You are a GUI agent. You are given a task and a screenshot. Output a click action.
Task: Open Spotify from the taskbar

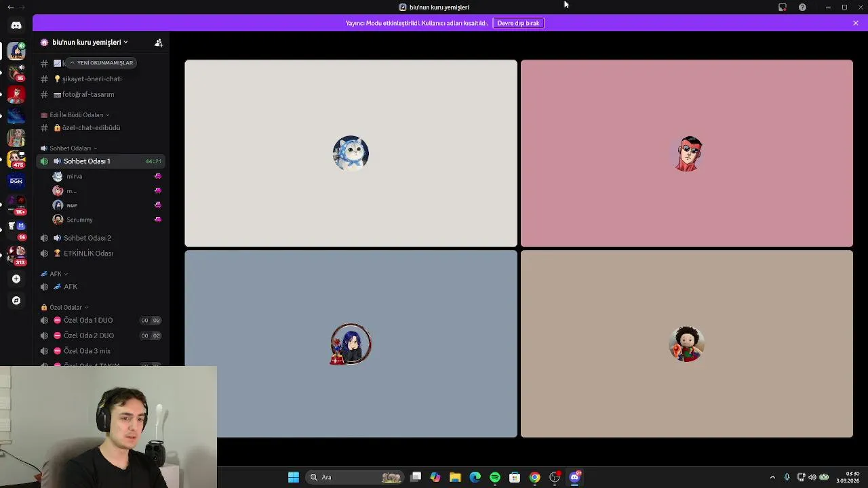click(495, 477)
